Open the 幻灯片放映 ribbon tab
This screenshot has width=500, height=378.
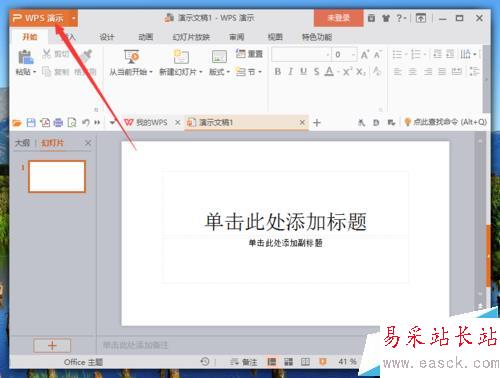tap(191, 37)
